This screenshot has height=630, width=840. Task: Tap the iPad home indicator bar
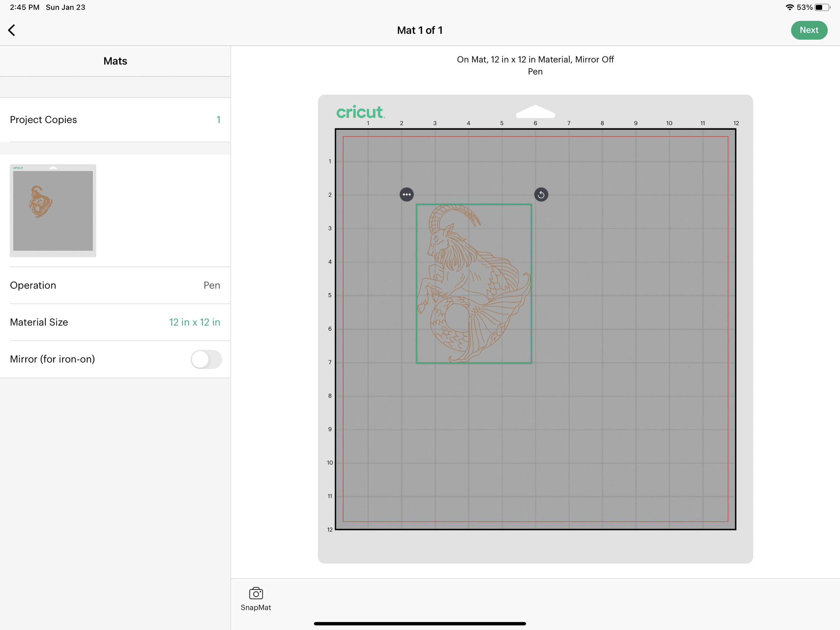420,623
